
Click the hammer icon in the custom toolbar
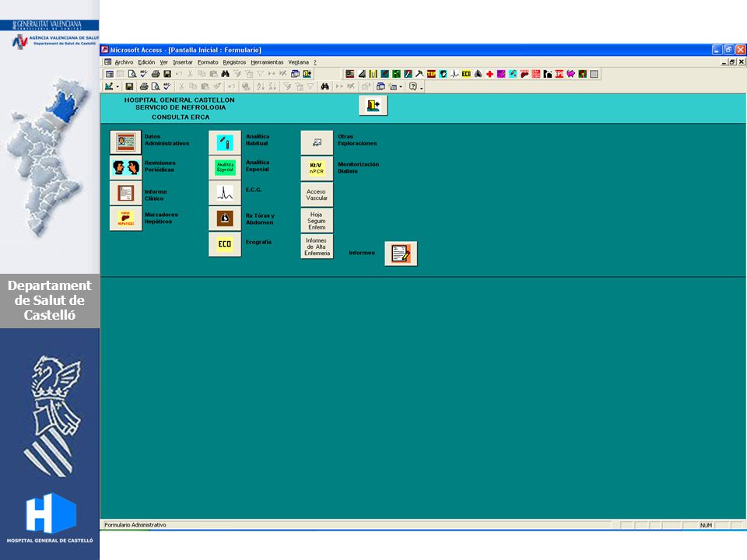[419, 74]
